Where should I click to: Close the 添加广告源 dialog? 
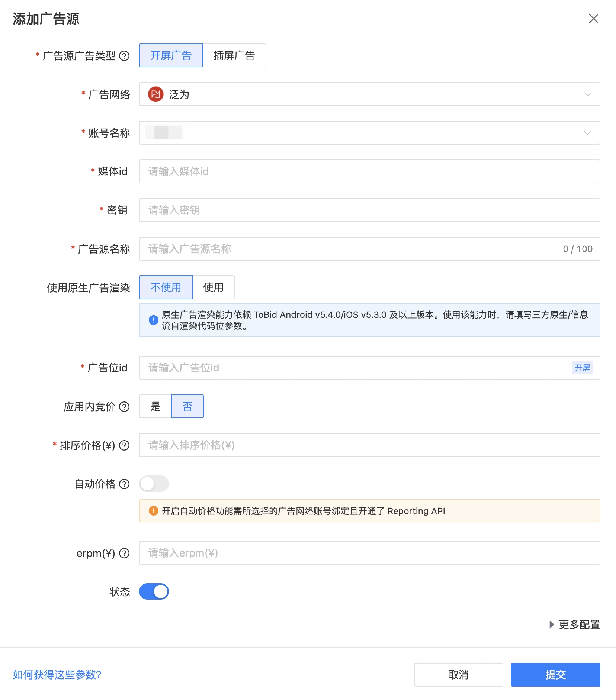(594, 19)
